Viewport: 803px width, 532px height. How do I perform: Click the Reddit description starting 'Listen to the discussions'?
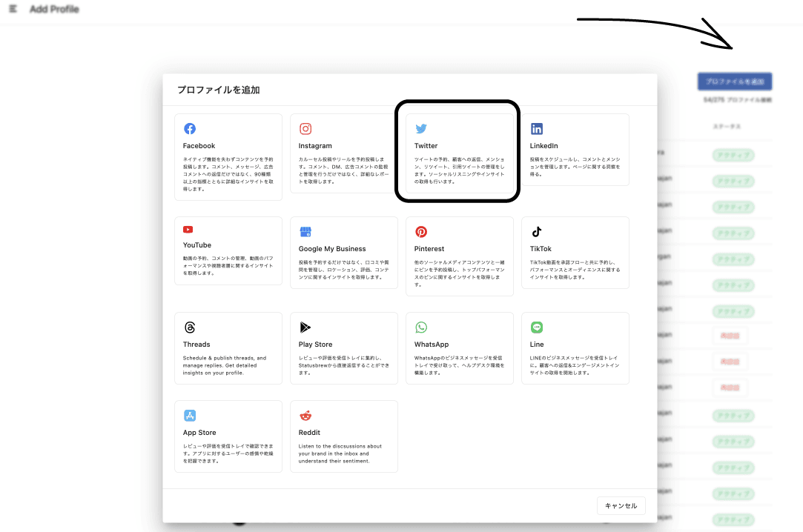click(340, 453)
